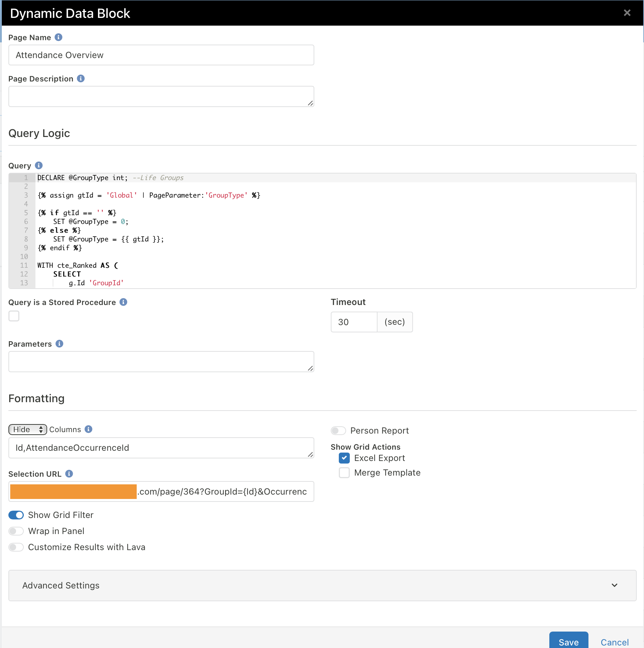
Task: Click the Page Description resize handle
Action: (310, 103)
